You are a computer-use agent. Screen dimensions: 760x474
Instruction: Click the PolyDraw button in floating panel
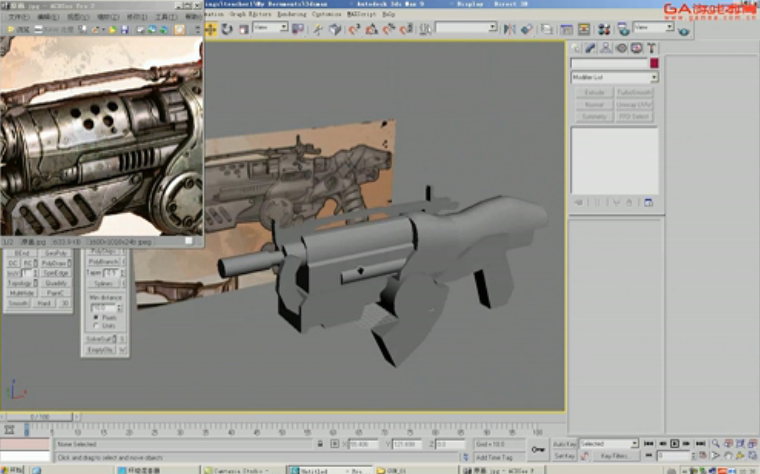(x=56, y=263)
